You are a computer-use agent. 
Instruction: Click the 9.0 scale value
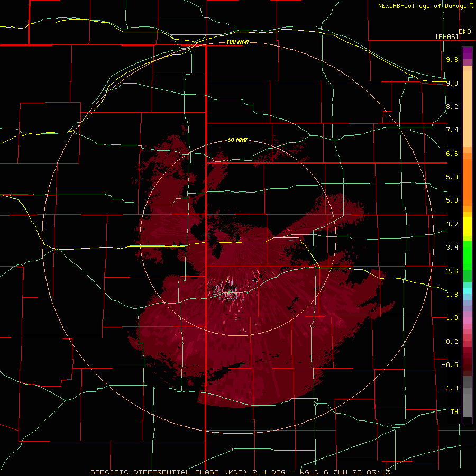[x=452, y=83]
